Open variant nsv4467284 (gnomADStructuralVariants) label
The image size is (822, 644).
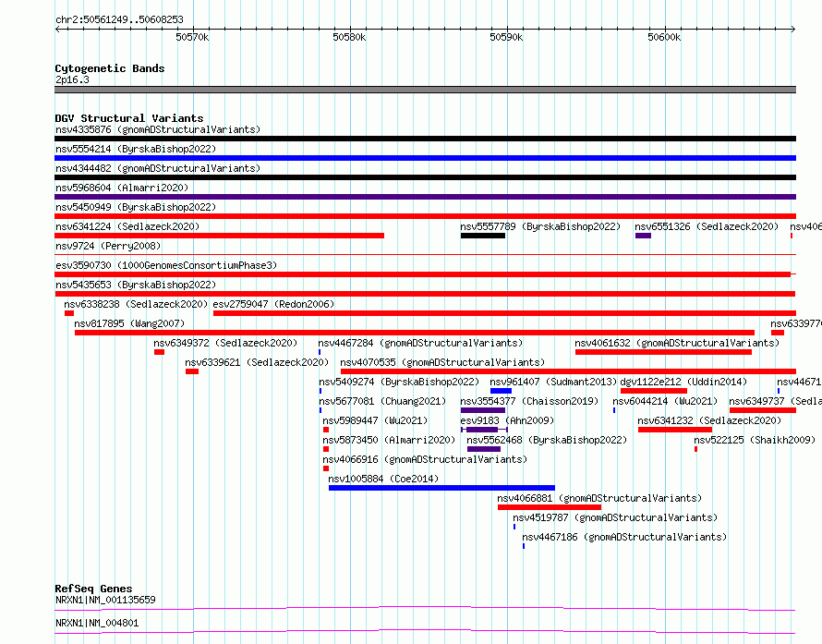pos(420,343)
